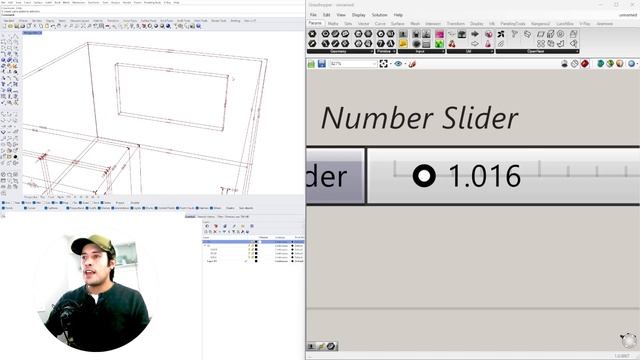Switch to wireframe preview in Grasshopper toolbar
640x360 pixels.
(x=575, y=64)
